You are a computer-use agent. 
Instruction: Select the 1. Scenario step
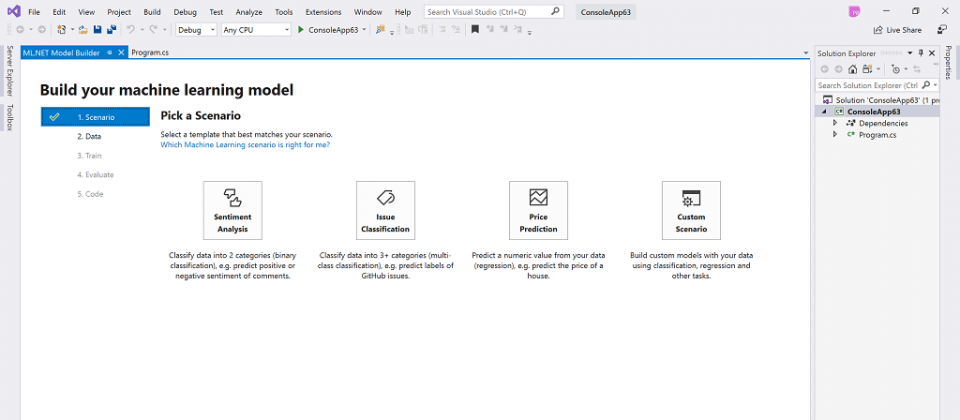point(95,117)
